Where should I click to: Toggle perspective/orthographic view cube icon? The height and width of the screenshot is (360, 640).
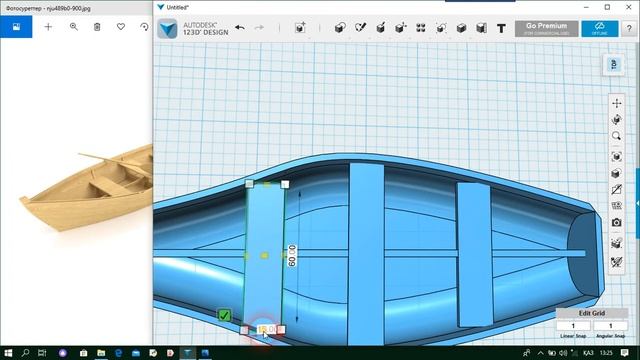point(617,173)
